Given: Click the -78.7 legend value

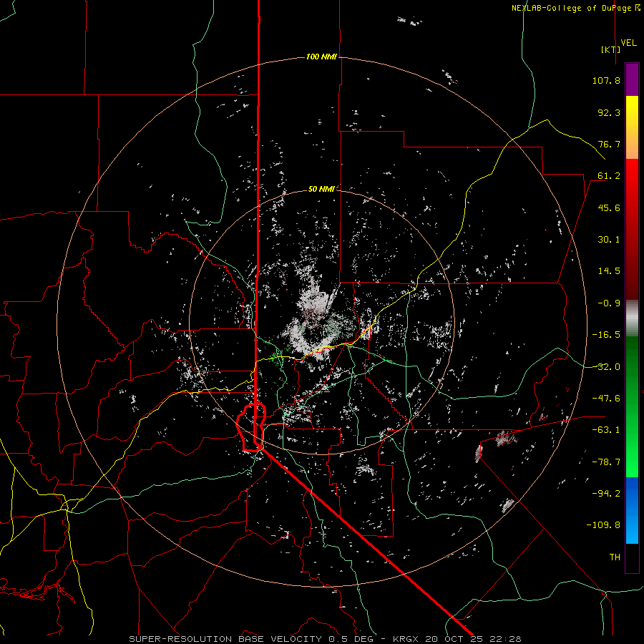Looking at the screenshot, I should pyautogui.click(x=606, y=462).
